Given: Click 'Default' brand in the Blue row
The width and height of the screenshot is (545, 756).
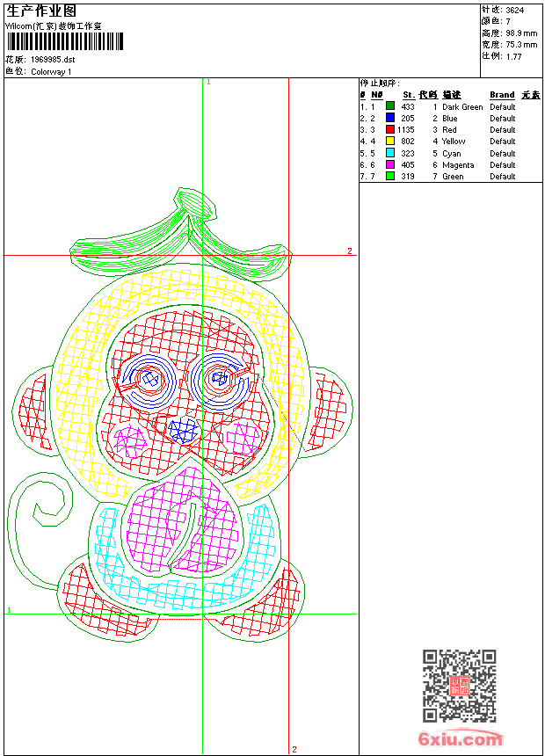Looking at the screenshot, I should click(x=502, y=119).
